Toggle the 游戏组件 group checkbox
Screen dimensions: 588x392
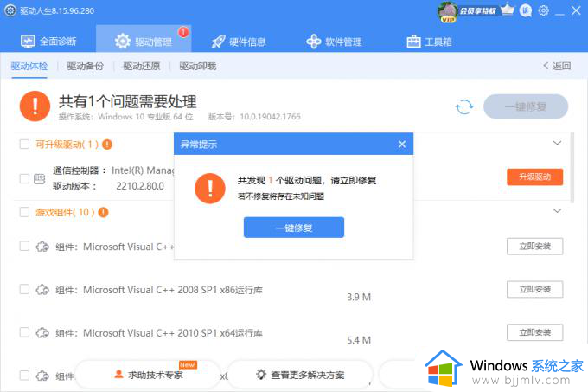pyautogui.click(x=24, y=212)
